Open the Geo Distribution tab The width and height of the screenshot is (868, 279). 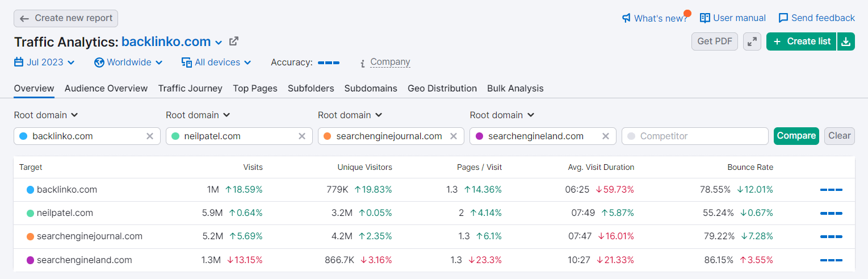[x=442, y=89]
